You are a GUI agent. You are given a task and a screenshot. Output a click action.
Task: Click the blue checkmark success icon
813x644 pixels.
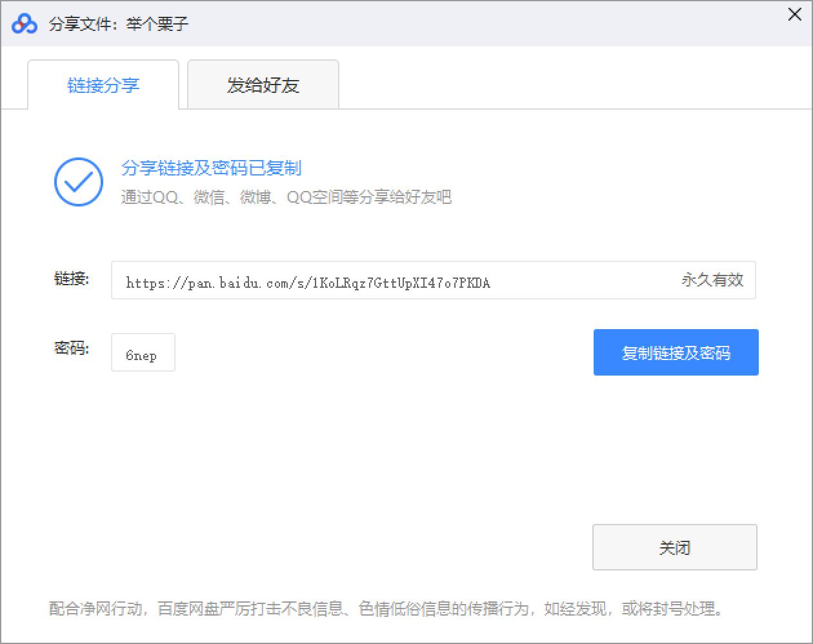click(x=78, y=182)
